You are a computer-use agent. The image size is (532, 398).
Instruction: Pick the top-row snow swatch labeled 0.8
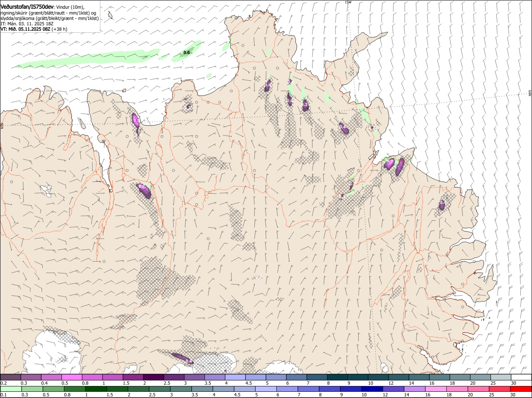tap(92, 377)
